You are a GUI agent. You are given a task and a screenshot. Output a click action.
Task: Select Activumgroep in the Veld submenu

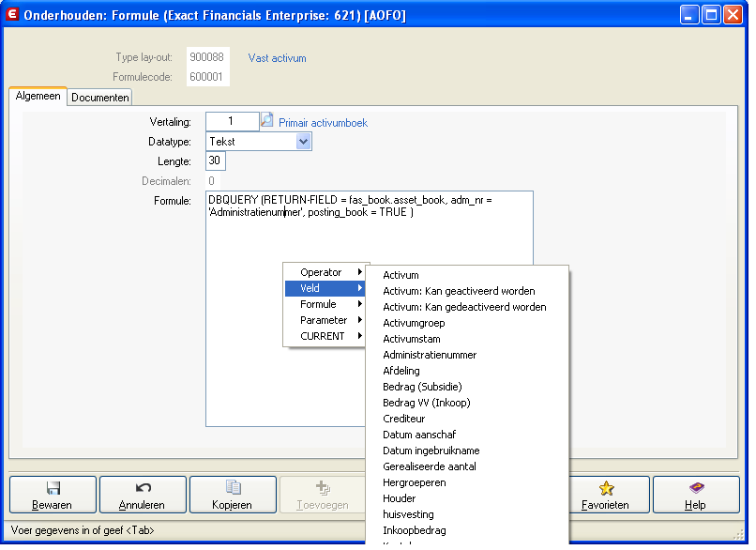[x=414, y=323]
